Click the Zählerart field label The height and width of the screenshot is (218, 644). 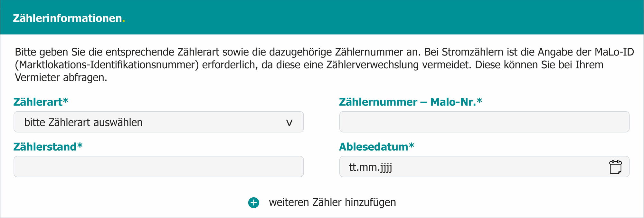[x=41, y=102]
